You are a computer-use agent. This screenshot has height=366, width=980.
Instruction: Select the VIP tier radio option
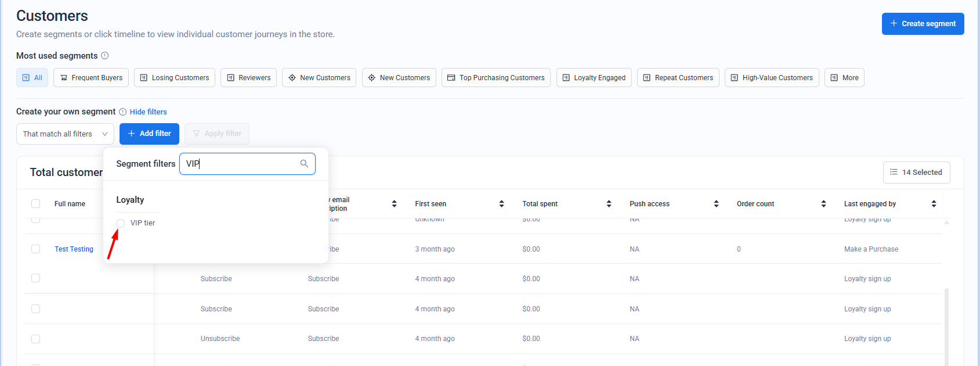click(121, 223)
